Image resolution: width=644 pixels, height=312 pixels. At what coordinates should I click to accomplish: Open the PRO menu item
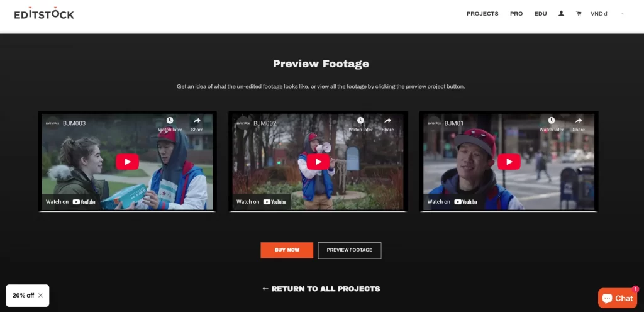[x=516, y=14]
